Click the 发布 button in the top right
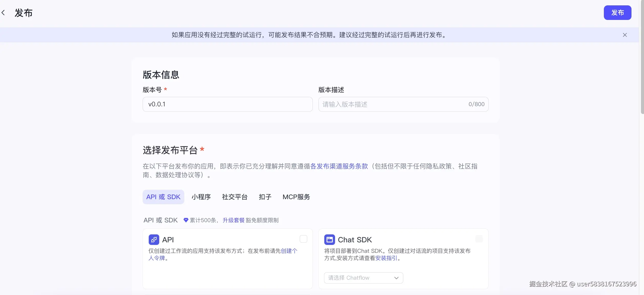 tap(617, 13)
